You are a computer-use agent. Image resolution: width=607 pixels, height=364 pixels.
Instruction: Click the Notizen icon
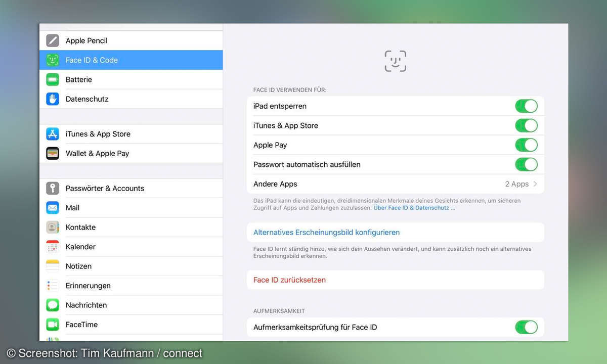coord(53,266)
